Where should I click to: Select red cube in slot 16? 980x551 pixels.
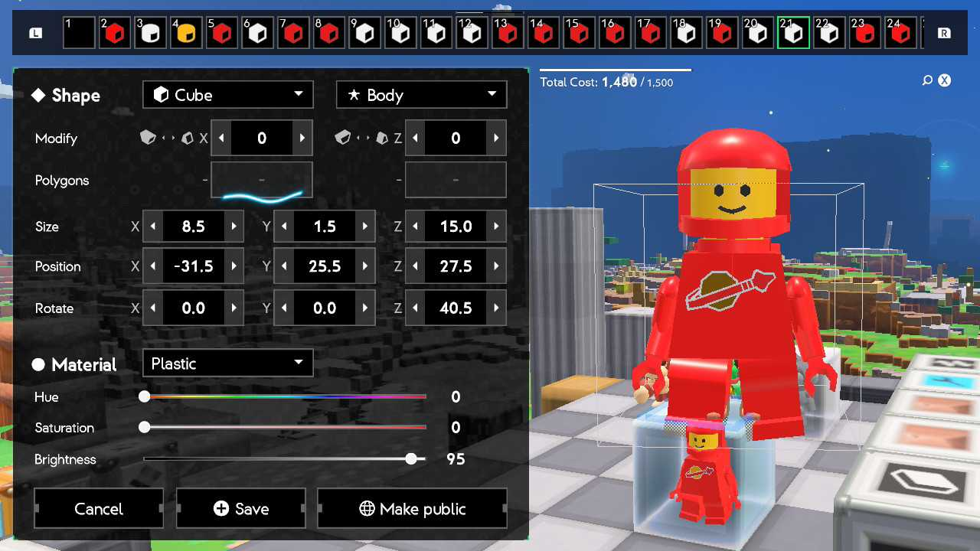[x=615, y=33]
